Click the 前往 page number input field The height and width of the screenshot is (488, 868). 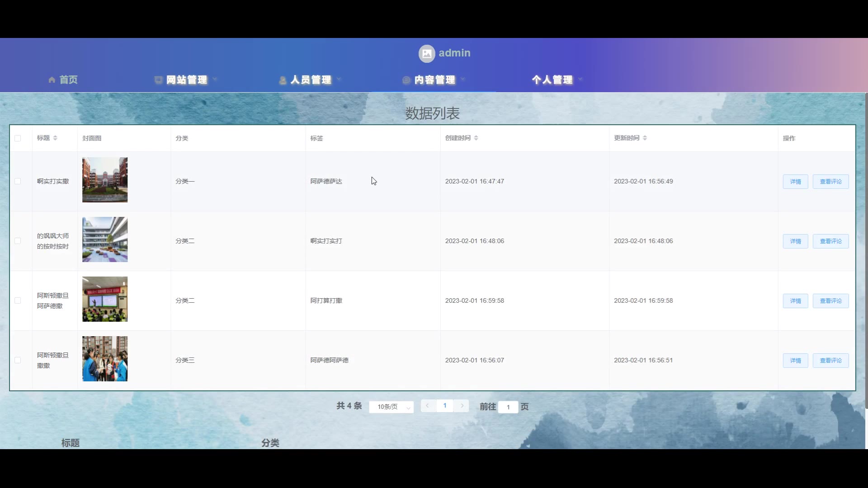pos(508,407)
